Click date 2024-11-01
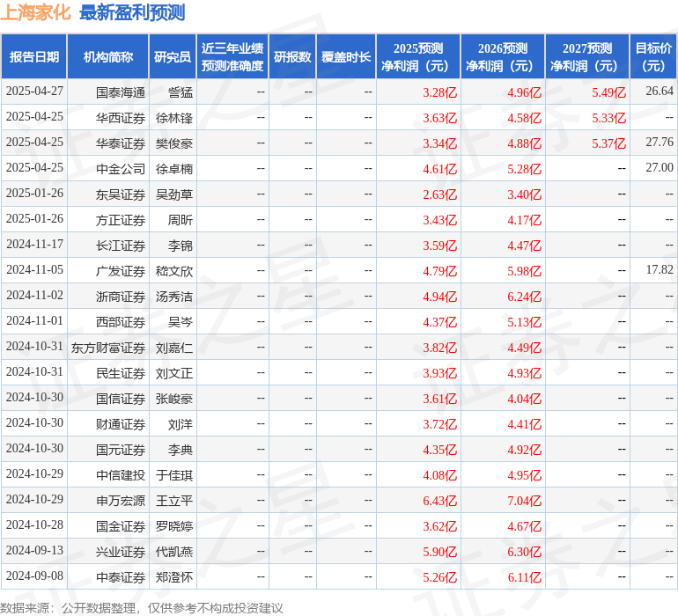This screenshot has width=678, height=616. pyautogui.click(x=34, y=320)
